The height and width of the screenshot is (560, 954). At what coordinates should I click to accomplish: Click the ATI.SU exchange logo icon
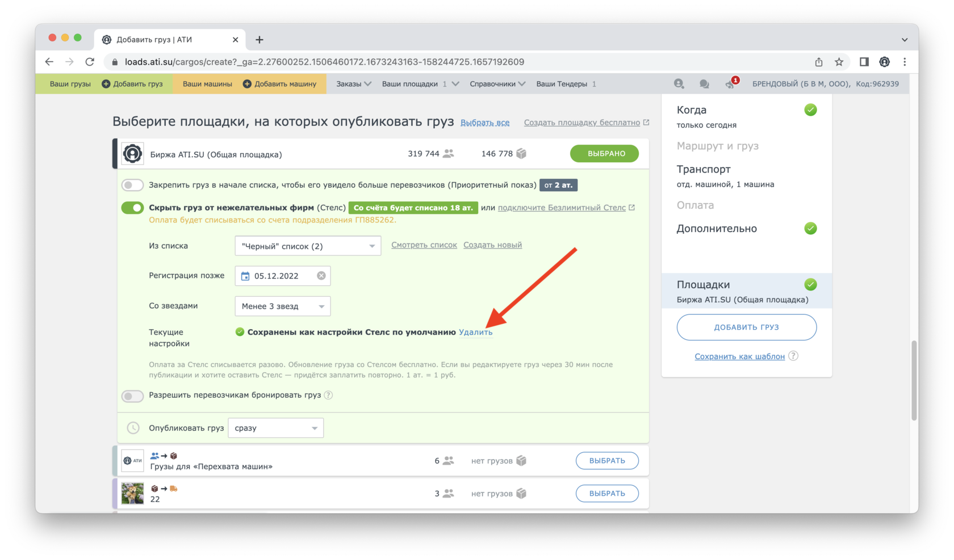click(x=132, y=154)
